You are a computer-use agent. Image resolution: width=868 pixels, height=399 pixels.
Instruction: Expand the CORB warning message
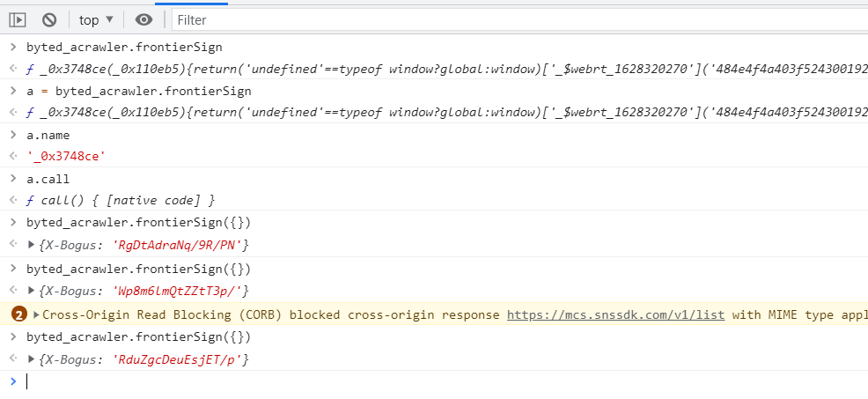click(37, 314)
